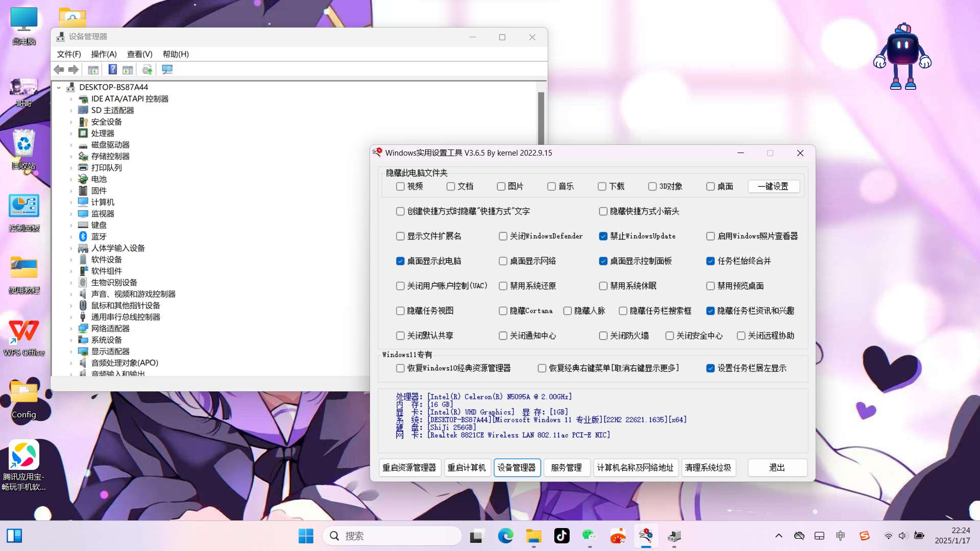The image size is (980, 551).
Task: Click the Device Manager vertical scrollbar
Action: pos(541,118)
